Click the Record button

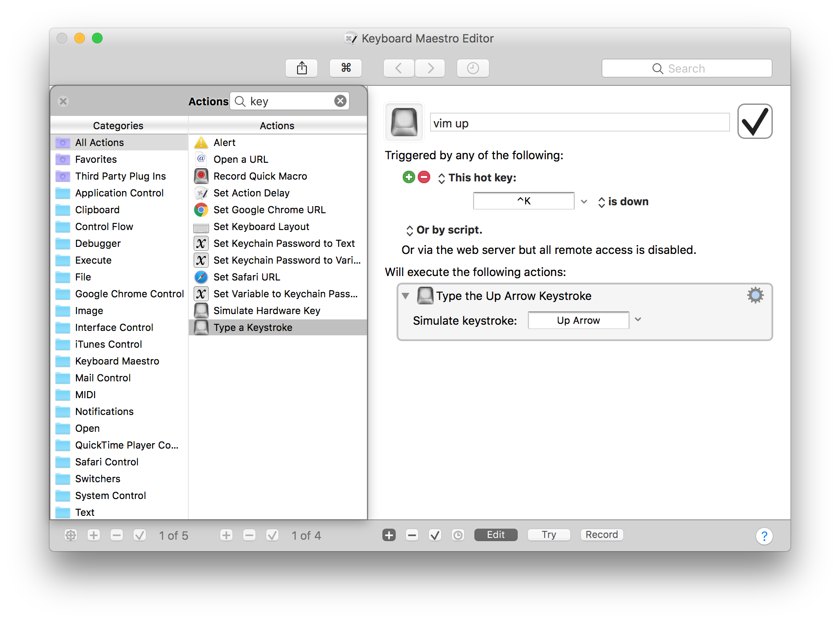point(602,535)
